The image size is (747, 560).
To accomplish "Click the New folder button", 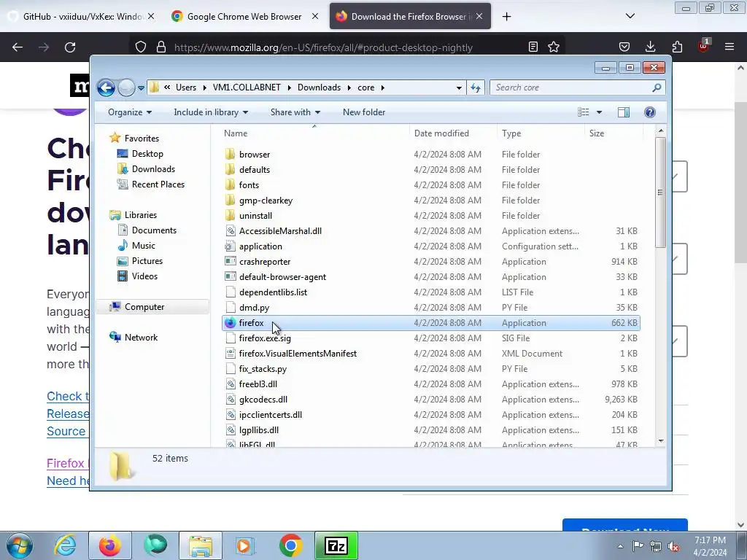I will 364,112.
